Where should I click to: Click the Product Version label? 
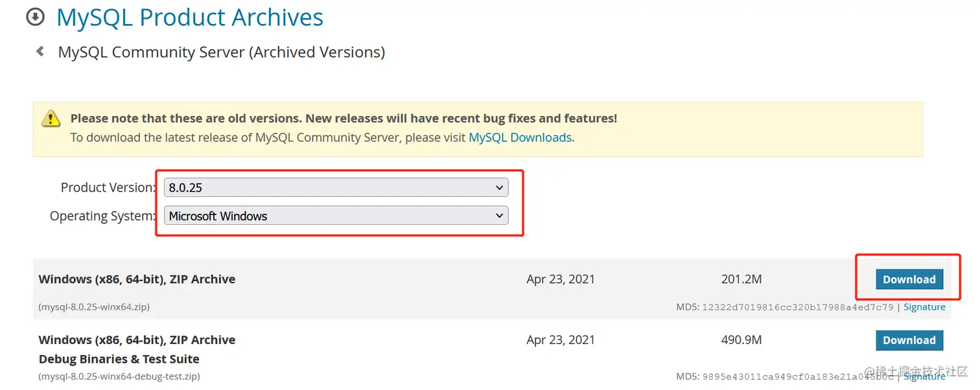tap(108, 187)
